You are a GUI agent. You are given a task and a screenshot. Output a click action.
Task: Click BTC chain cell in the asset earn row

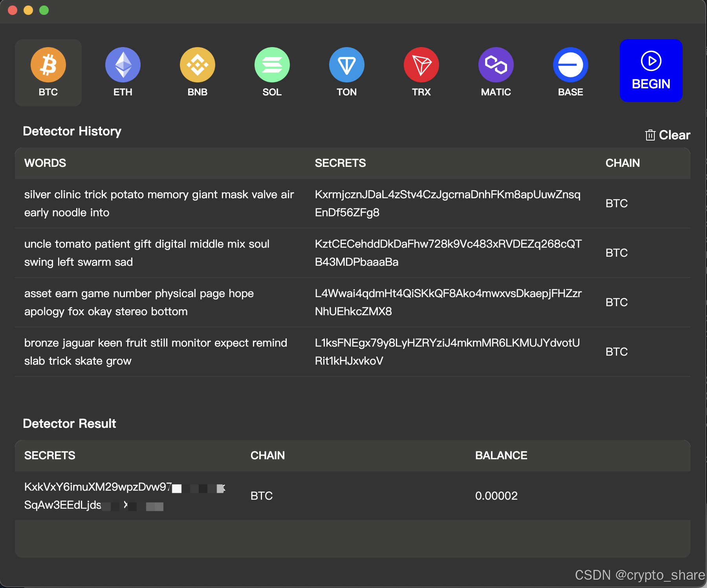tap(617, 302)
